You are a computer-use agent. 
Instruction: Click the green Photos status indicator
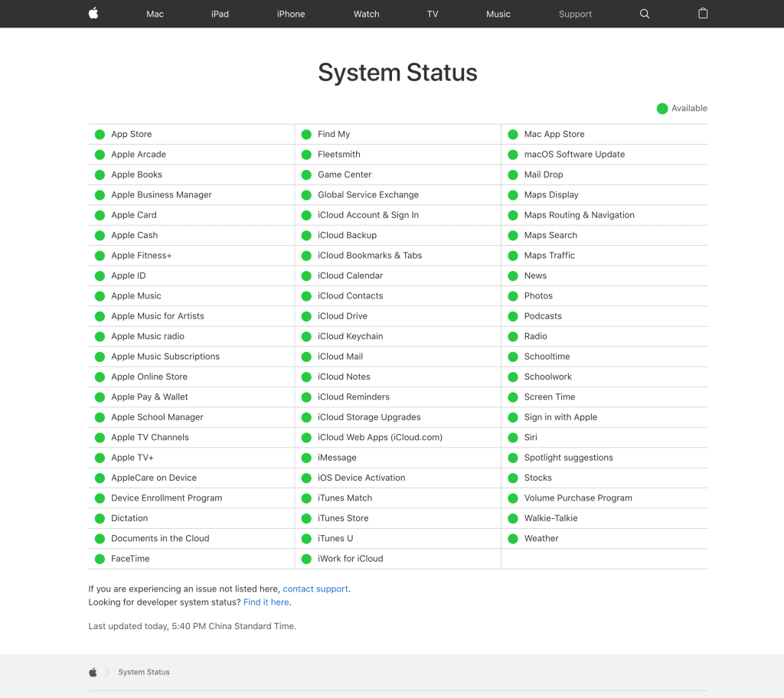pos(511,295)
